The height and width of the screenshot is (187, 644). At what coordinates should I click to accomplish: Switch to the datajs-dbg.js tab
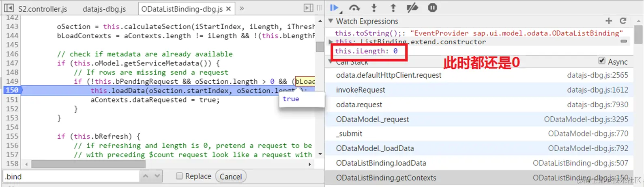tap(104, 9)
